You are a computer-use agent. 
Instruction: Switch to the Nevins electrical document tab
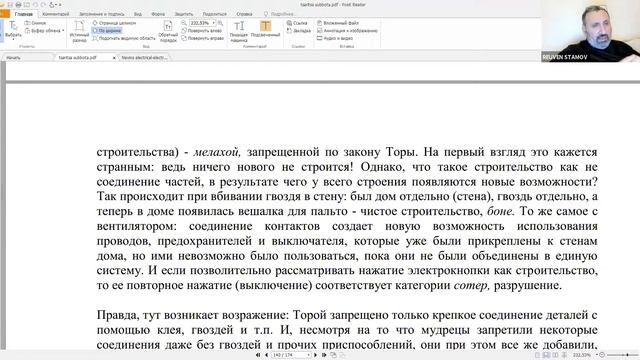[144, 58]
